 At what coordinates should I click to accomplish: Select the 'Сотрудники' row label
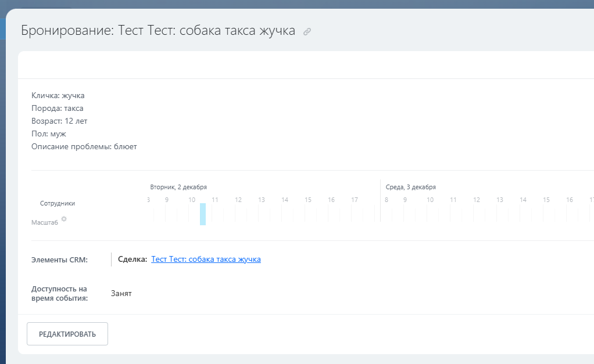pyautogui.click(x=58, y=203)
